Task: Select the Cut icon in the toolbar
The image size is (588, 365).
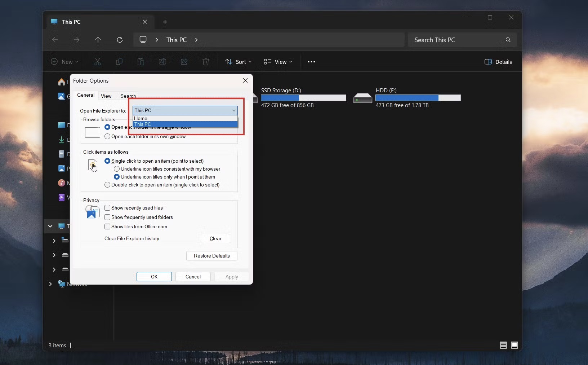Action: (98, 62)
